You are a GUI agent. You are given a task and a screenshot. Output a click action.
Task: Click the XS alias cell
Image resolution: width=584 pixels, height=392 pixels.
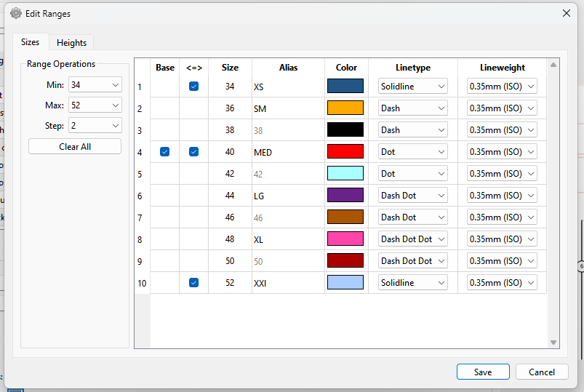tap(287, 87)
